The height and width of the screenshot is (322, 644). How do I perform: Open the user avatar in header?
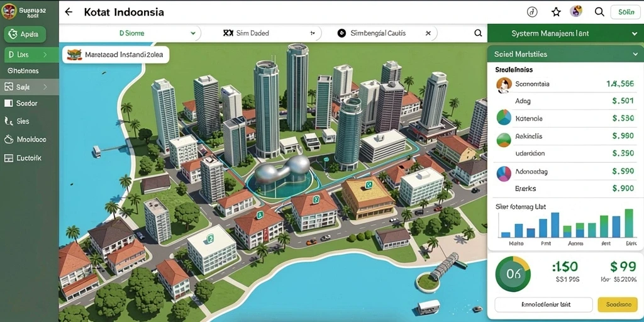pos(576,11)
